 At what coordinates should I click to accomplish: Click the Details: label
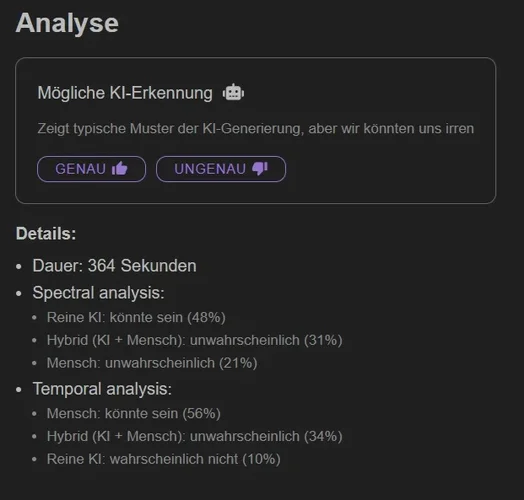click(x=46, y=233)
